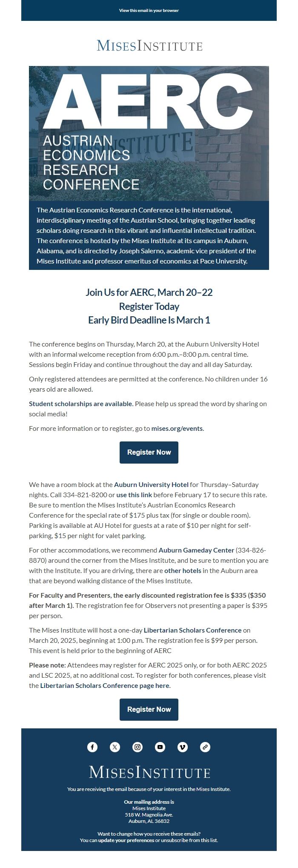Open the mises.org/events link
The height and width of the screenshot is (868, 298).
click(x=177, y=428)
